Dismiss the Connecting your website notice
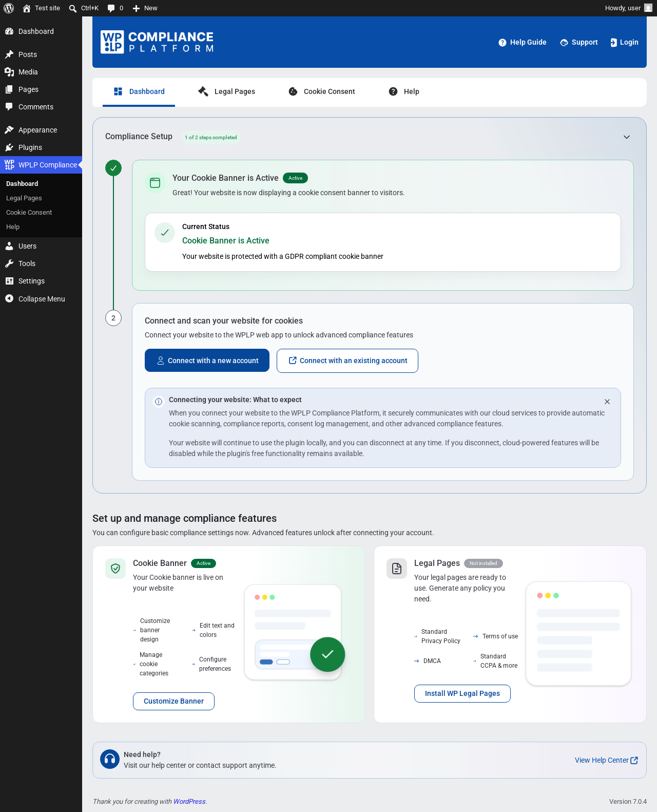Image resolution: width=657 pixels, height=812 pixels. [607, 402]
